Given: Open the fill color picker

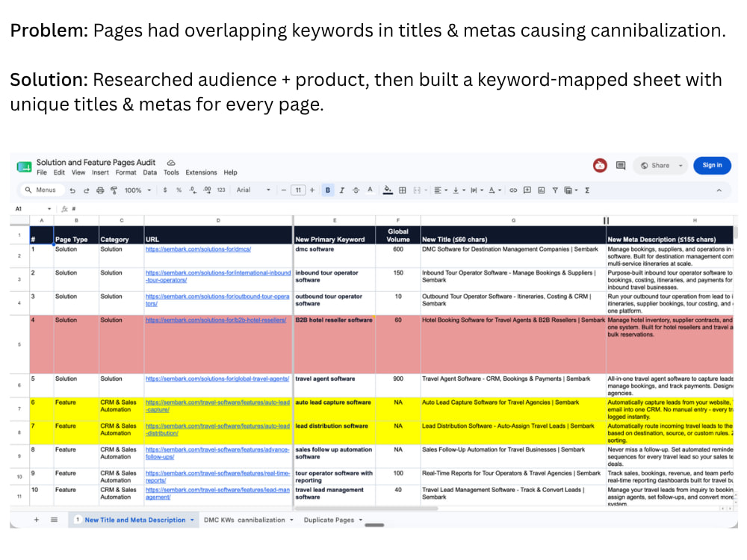Looking at the screenshot, I should [388, 190].
